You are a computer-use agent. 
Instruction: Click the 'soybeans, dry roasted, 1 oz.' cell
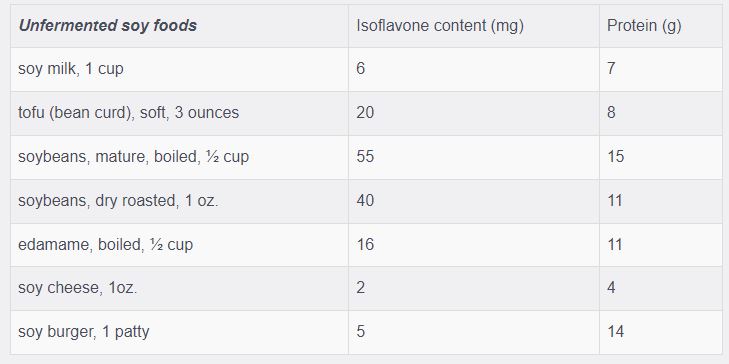[x=179, y=201]
